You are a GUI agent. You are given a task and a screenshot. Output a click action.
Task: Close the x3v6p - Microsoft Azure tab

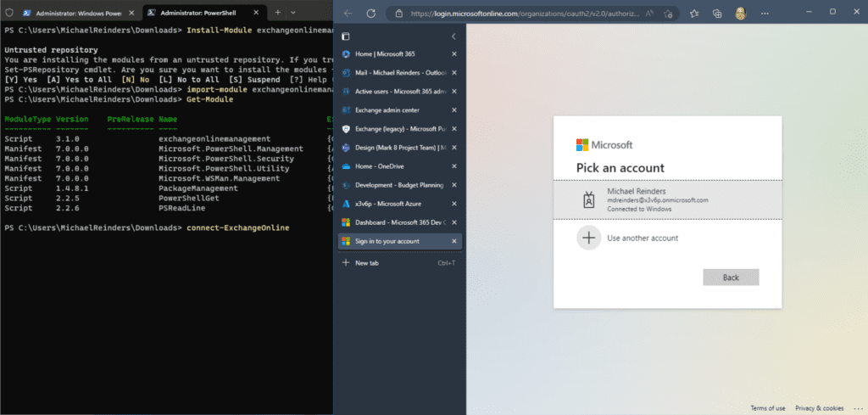[454, 204]
